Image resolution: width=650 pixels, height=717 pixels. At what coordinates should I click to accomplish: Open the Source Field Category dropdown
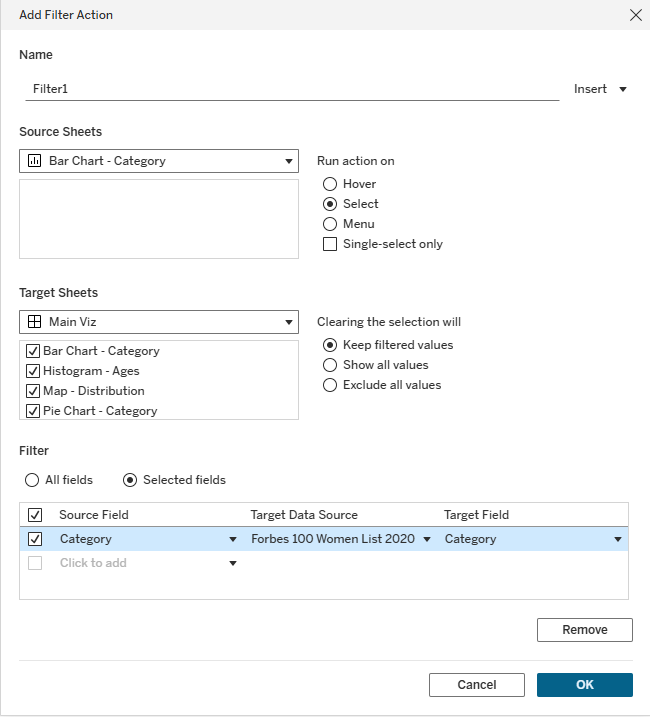233,539
